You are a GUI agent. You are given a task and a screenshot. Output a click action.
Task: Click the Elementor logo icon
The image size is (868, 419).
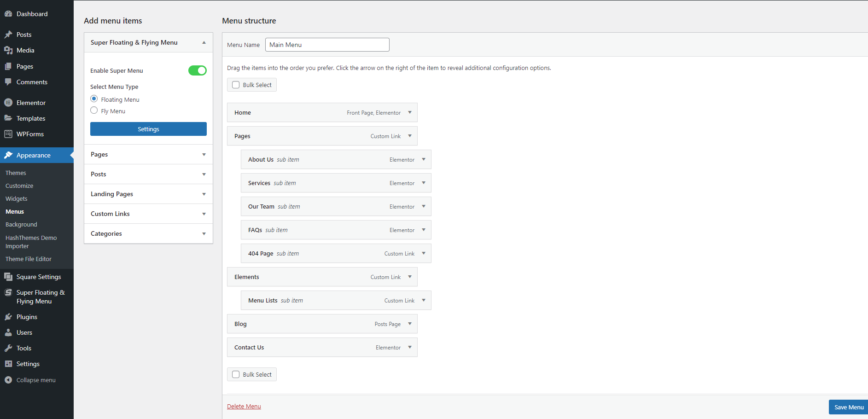tap(8, 103)
